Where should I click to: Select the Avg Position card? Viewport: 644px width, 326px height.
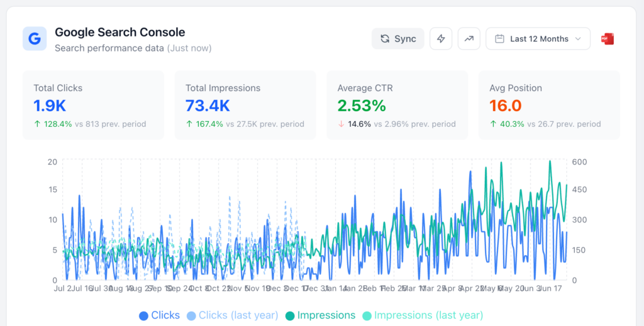[x=549, y=105]
